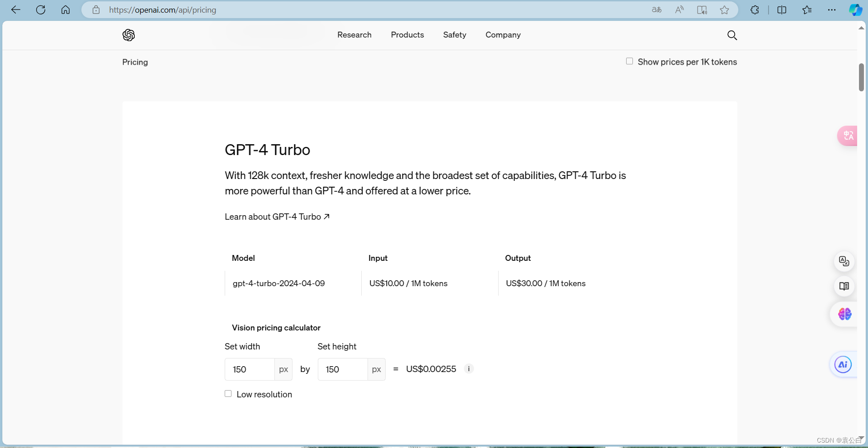Click the Pricing breadcrumb label
The width and height of the screenshot is (868, 448).
[135, 62]
